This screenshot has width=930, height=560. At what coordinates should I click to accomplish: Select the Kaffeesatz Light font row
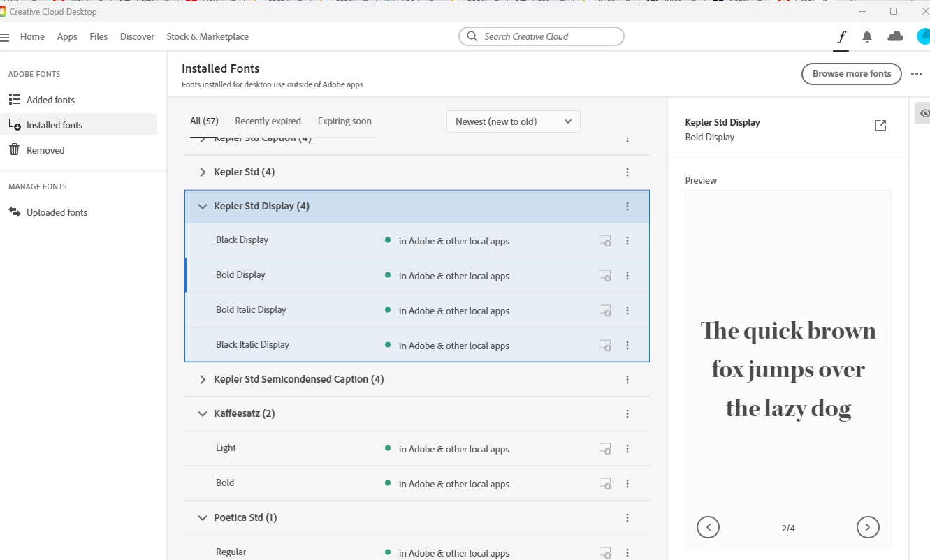click(417, 448)
